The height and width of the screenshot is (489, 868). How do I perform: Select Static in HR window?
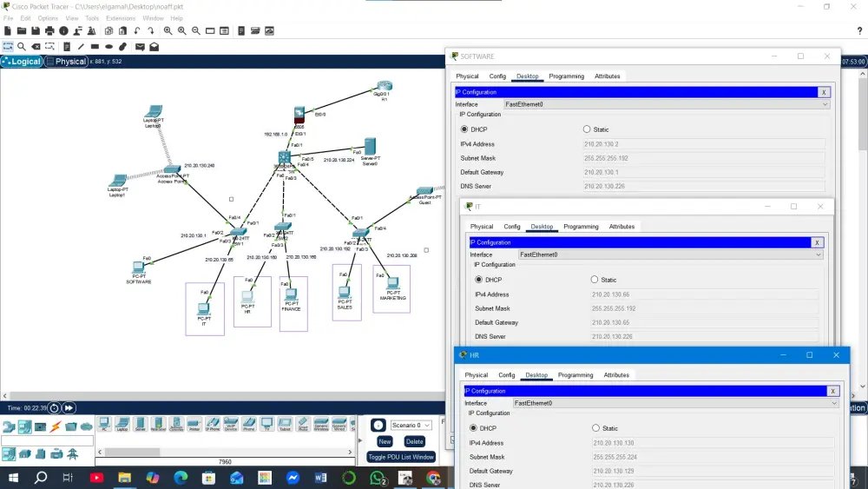(x=595, y=428)
